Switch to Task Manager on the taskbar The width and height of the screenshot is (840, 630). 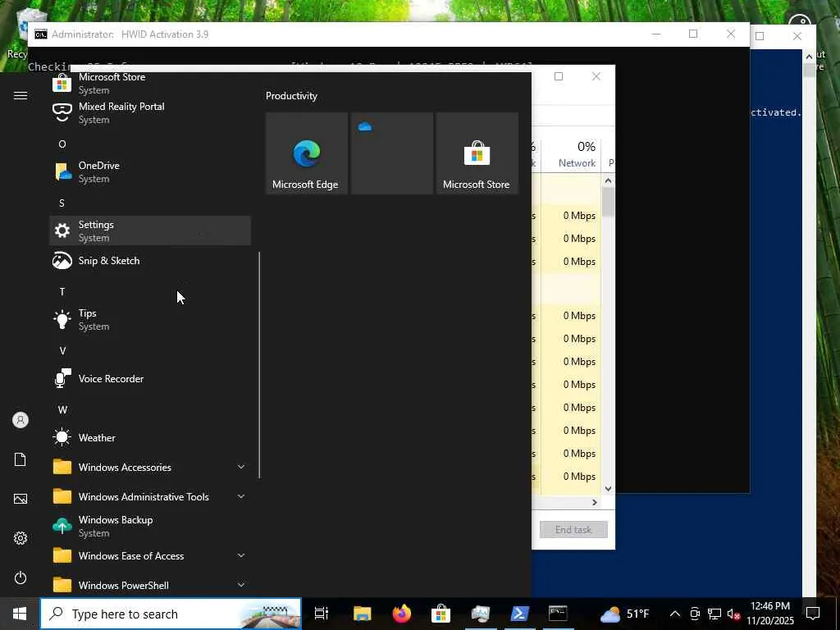(x=480, y=614)
